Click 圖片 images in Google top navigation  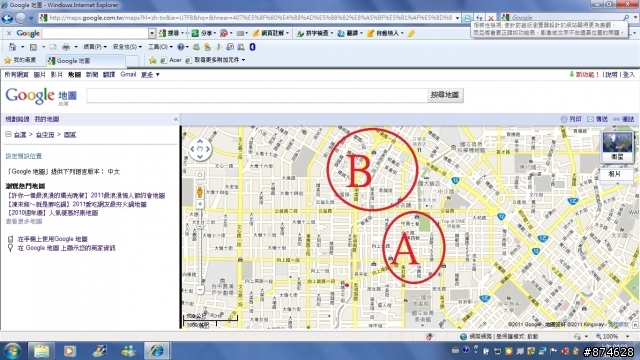(40, 75)
